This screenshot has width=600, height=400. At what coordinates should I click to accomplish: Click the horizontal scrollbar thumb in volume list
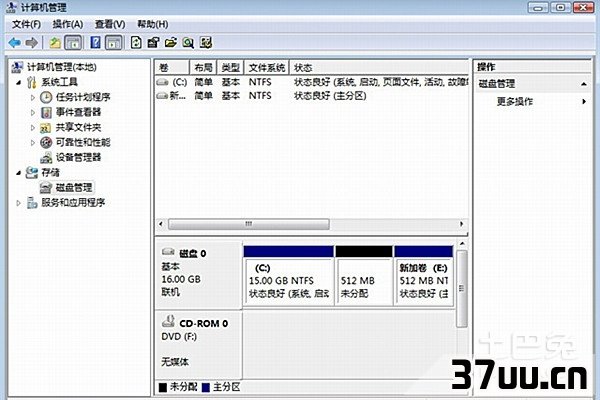point(249,224)
